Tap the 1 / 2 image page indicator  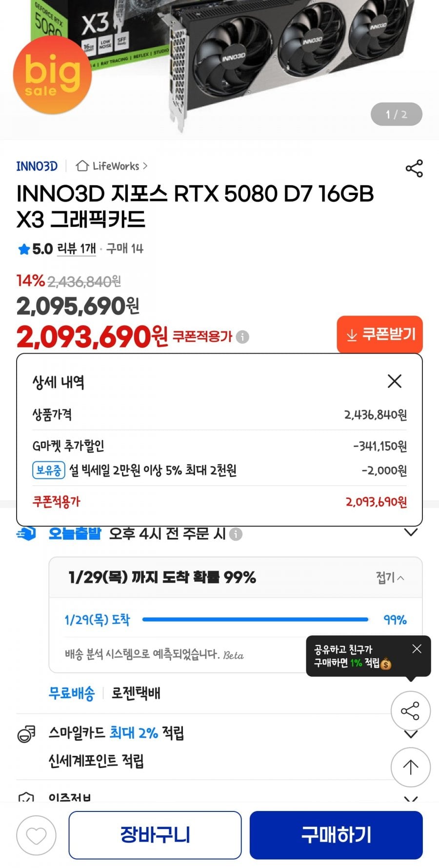pyautogui.click(x=396, y=115)
